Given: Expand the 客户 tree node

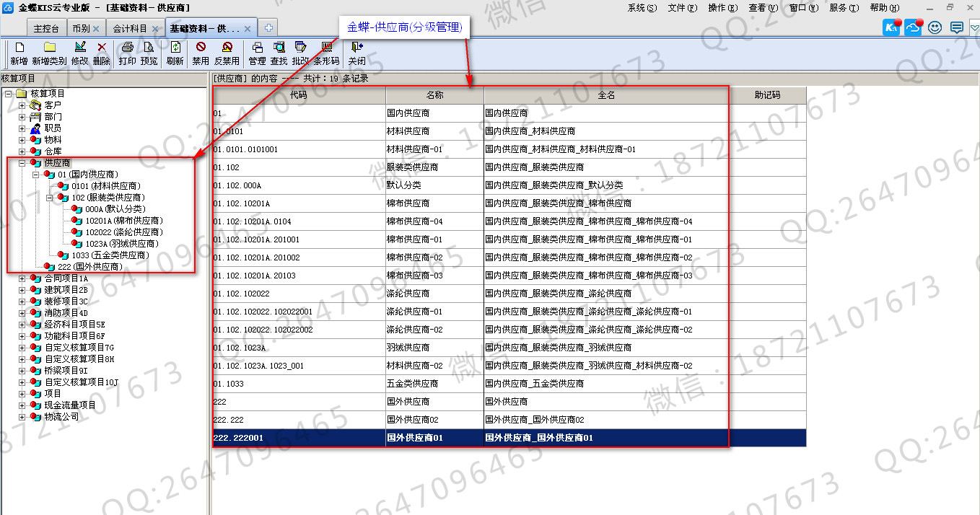Looking at the screenshot, I should 22,105.
